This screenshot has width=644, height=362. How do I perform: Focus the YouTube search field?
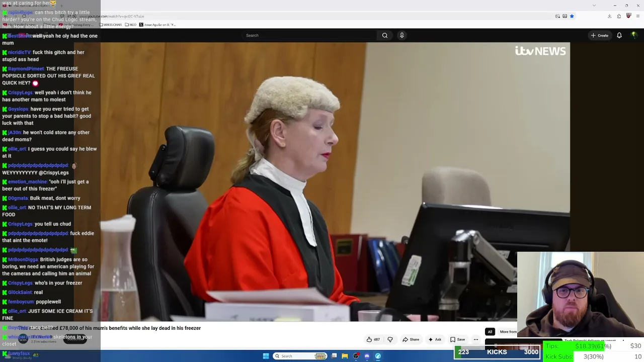click(x=309, y=35)
